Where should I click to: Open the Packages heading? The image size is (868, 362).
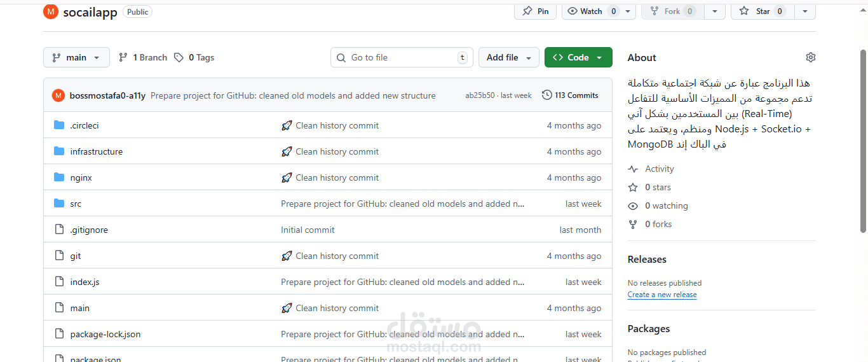point(649,328)
